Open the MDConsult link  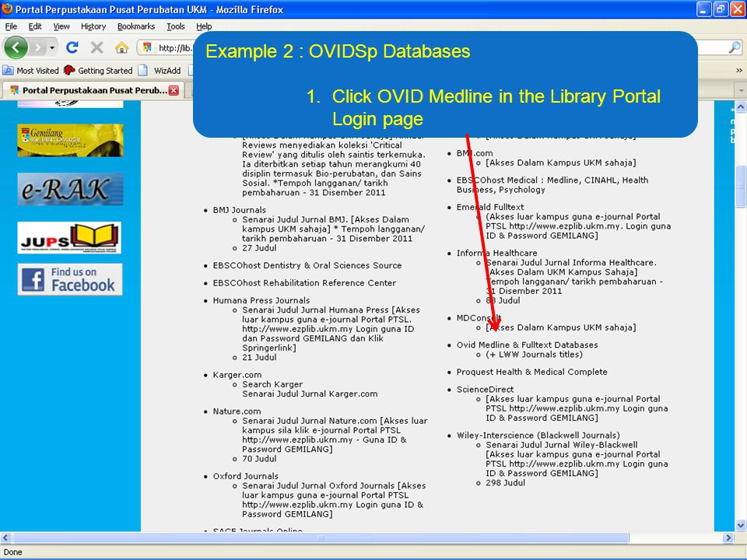coord(479,317)
